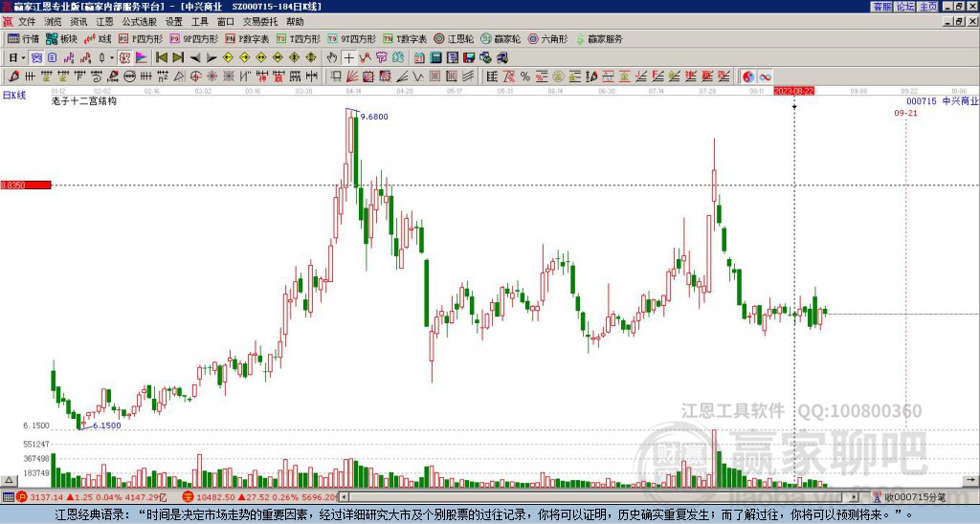Click the 6.1500 low price annotation

[x=107, y=426]
